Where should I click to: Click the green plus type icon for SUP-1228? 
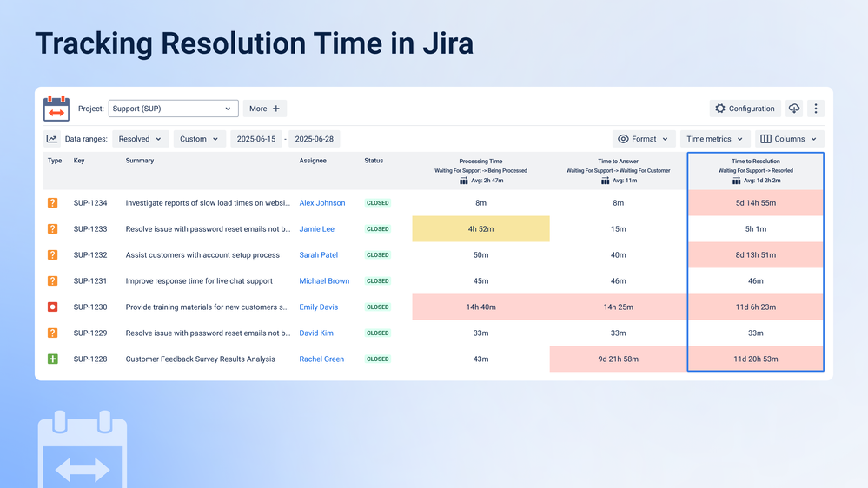click(x=53, y=359)
